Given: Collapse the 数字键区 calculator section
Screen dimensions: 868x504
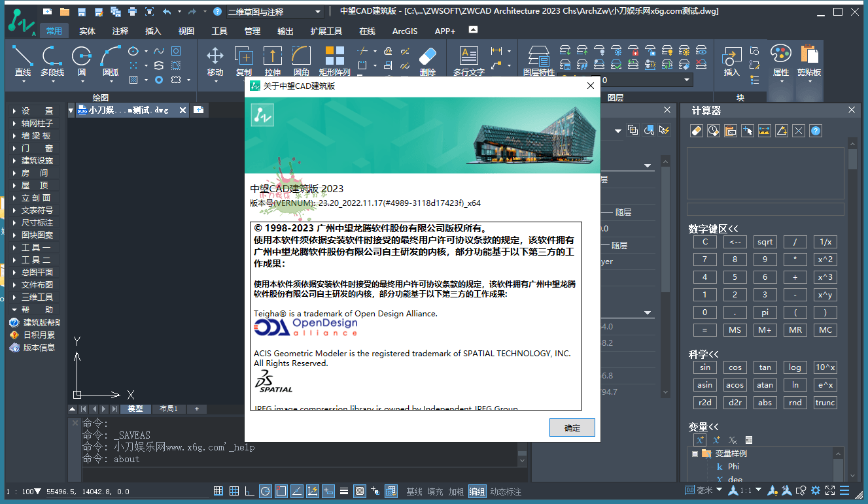Looking at the screenshot, I should click(x=713, y=229).
